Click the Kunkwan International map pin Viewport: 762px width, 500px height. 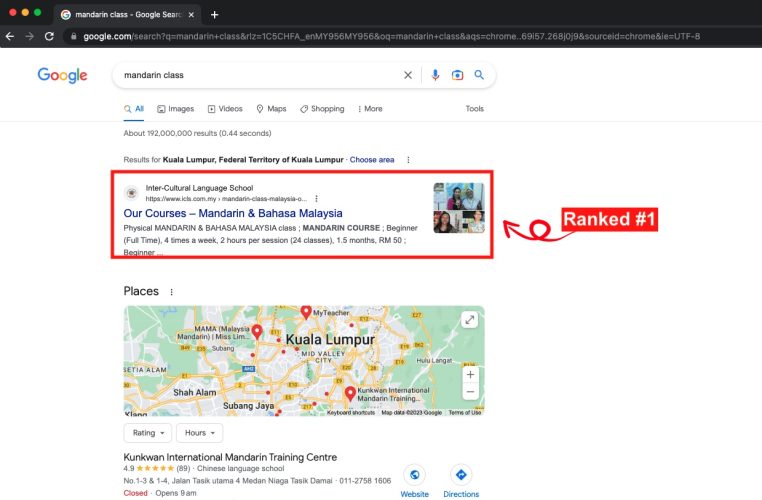click(350, 394)
